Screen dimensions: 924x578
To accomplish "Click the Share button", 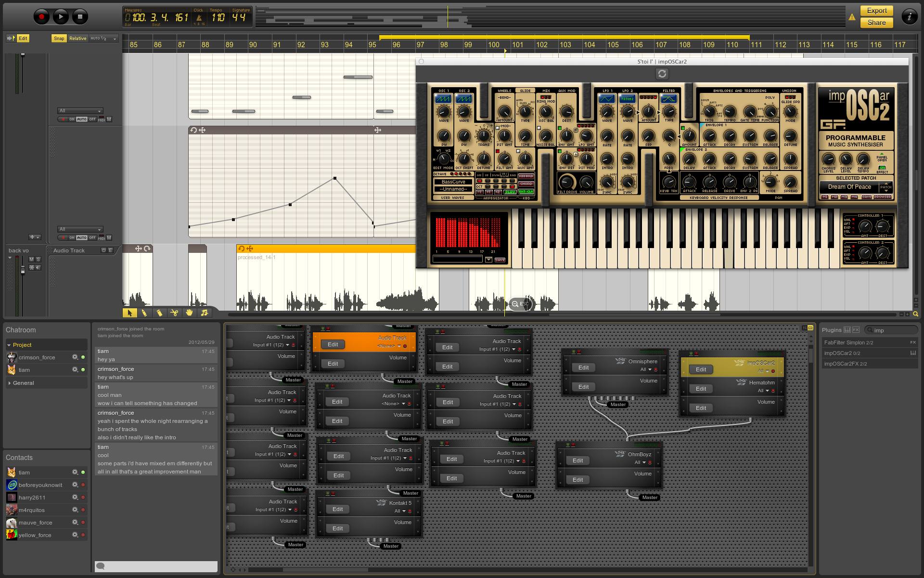I will [876, 22].
